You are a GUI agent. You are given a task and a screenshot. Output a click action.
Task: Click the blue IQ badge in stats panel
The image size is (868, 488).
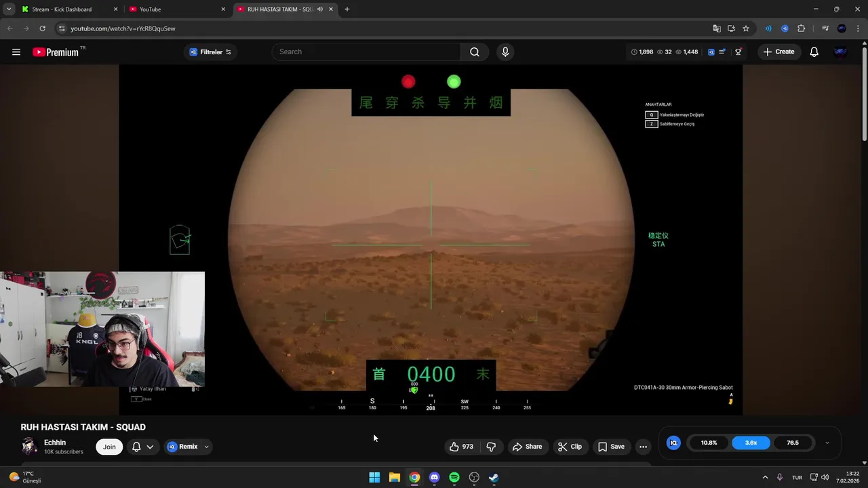pos(673,443)
